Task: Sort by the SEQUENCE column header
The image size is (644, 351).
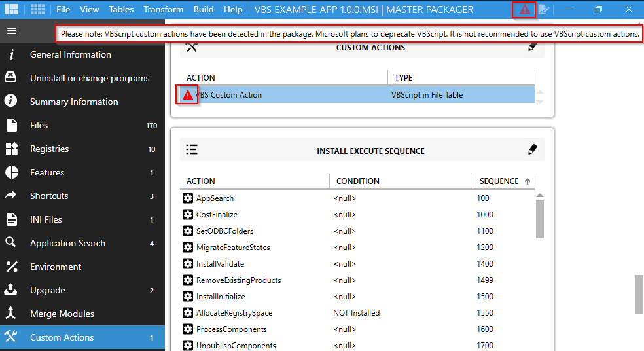Action: pos(504,181)
